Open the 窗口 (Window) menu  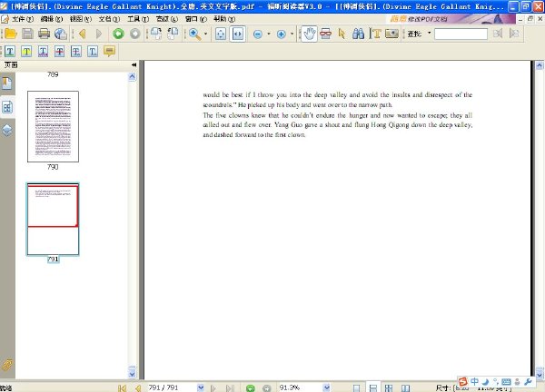195,19
